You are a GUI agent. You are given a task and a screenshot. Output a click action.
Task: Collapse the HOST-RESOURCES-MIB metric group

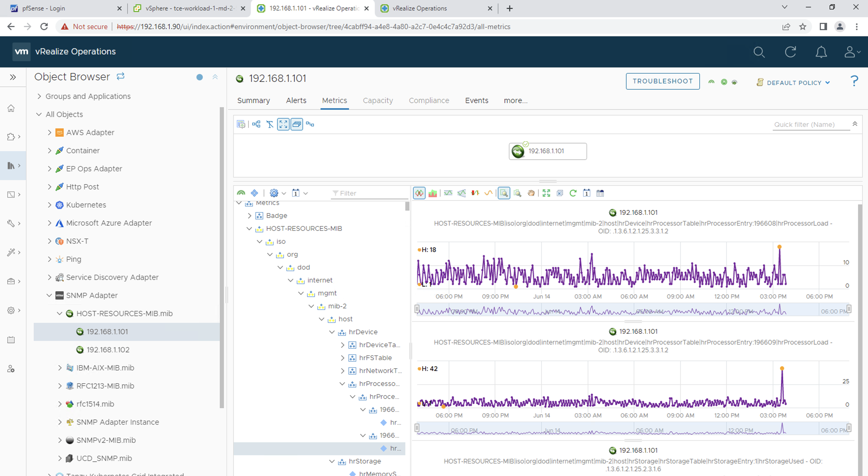point(249,229)
